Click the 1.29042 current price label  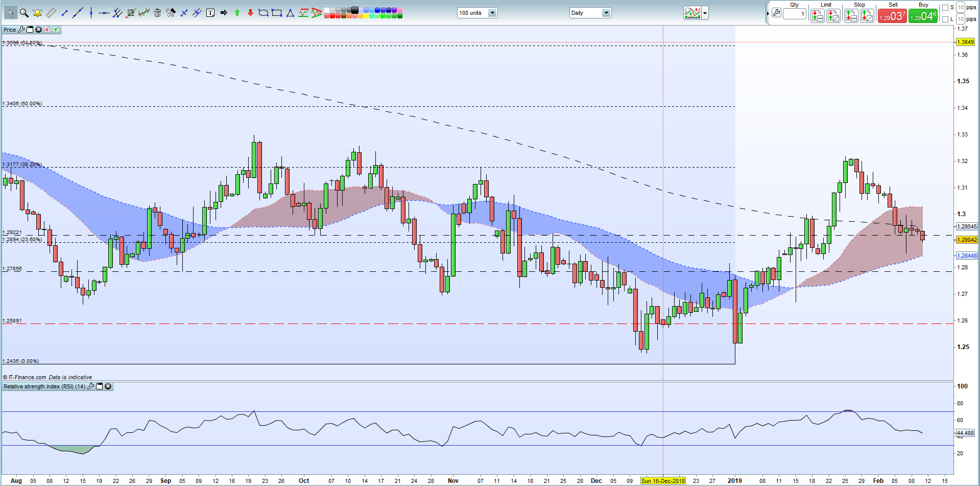(966, 240)
